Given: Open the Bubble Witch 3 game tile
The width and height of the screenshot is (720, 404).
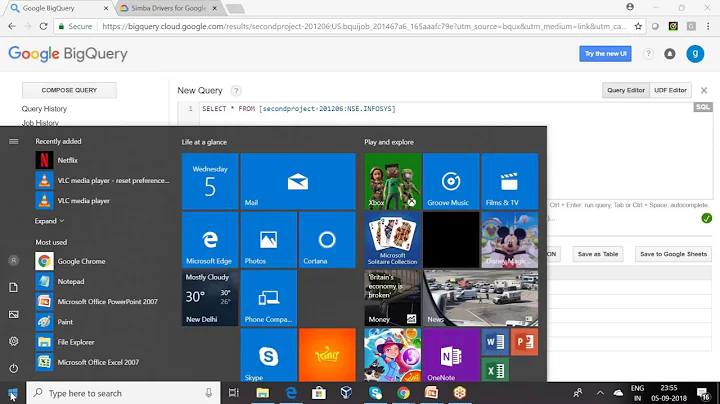Looking at the screenshot, I should 393,355.
